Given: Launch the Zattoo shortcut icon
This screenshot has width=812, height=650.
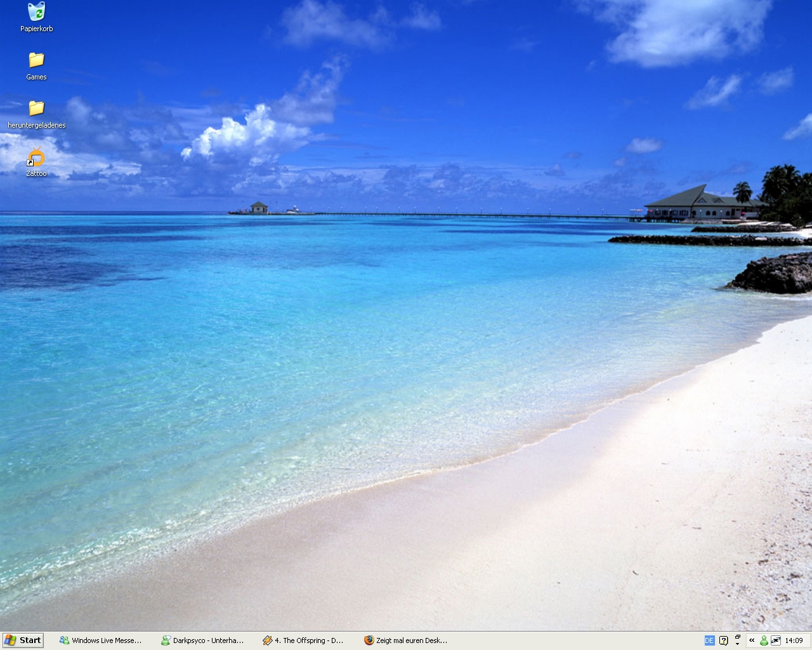Looking at the screenshot, I should pyautogui.click(x=36, y=162).
